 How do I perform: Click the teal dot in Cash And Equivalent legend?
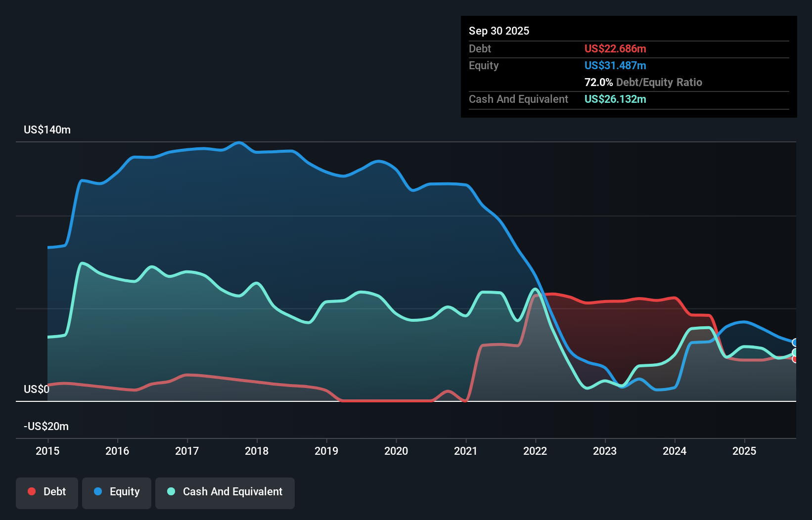(171, 491)
